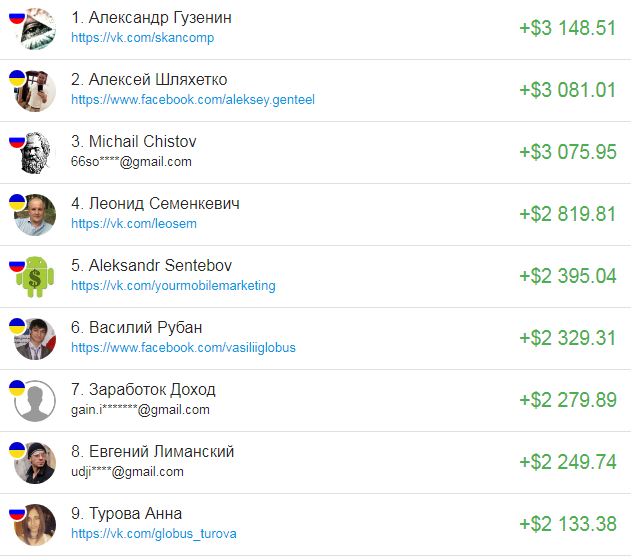
Task: Click the default gray silhouette avatar
Action: pyautogui.click(x=35, y=401)
